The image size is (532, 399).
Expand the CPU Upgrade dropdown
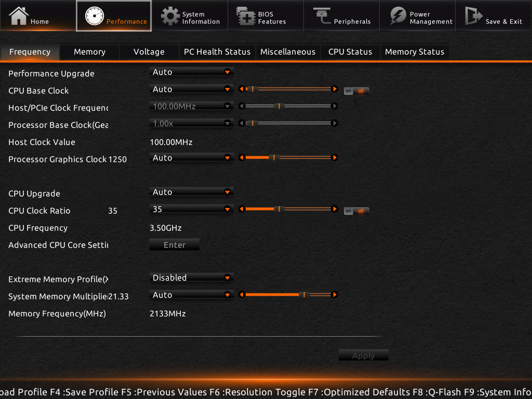pyautogui.click(x=191, y=192)
